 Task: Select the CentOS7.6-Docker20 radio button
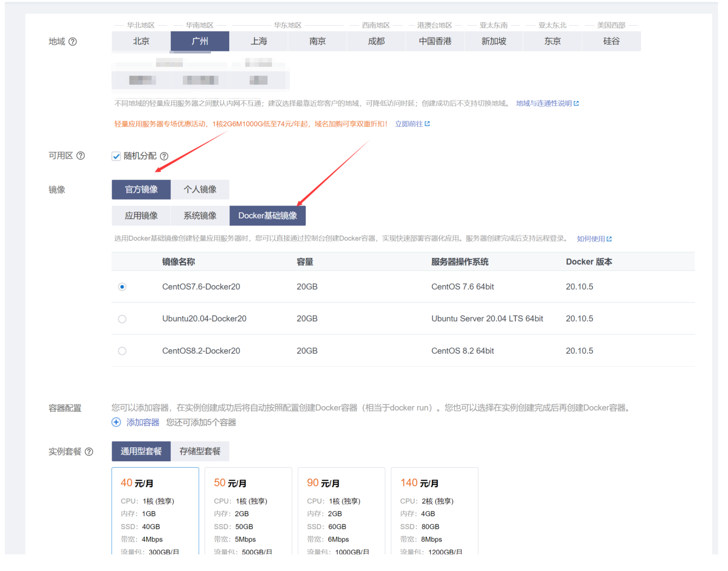(x=122, y=287)
